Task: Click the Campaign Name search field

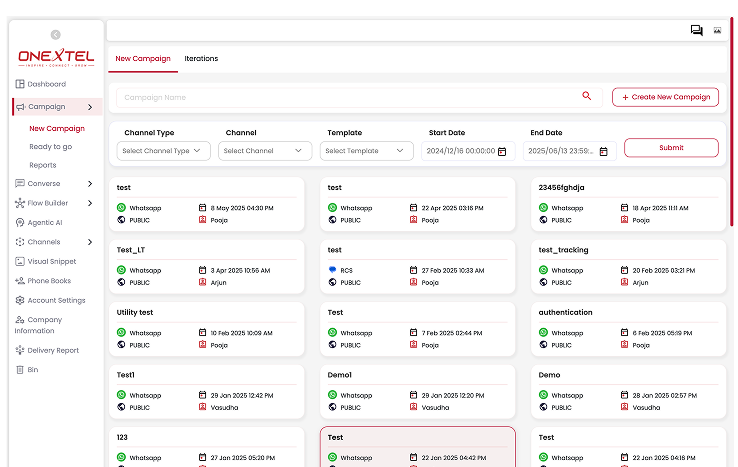Action: (345, 98)
